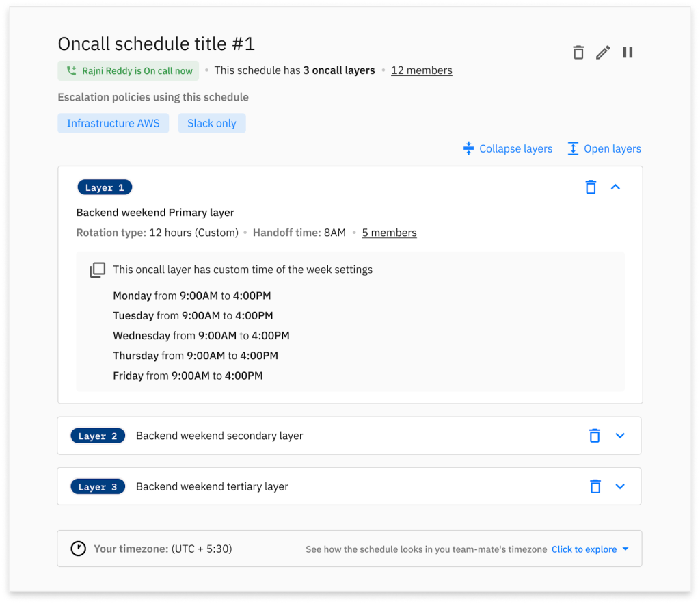This screenshot has width=700, height=604.
Task: Delete the oncall schedule using top trash icon
Action: (x=578, y=53)
